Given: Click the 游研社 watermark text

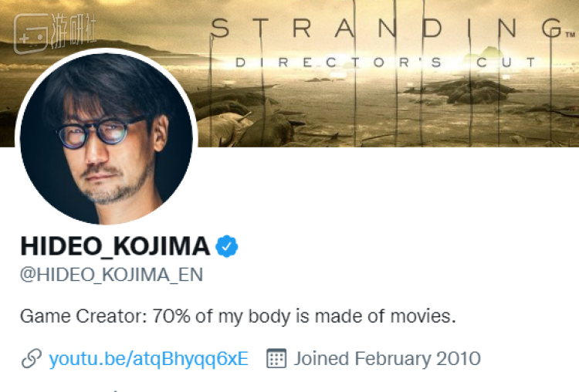Looking at the screenshot, I should point(73,30).
